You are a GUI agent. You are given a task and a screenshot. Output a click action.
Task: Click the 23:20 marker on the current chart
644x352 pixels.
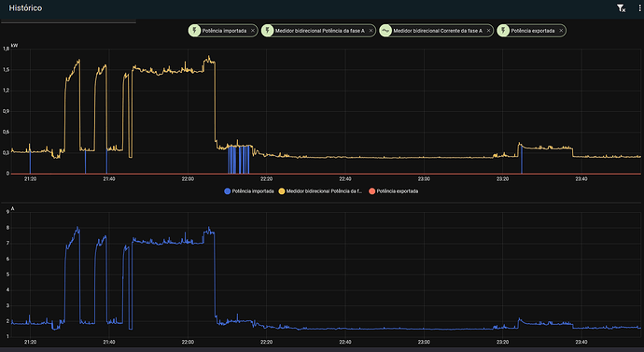click(x=502, y=342)
